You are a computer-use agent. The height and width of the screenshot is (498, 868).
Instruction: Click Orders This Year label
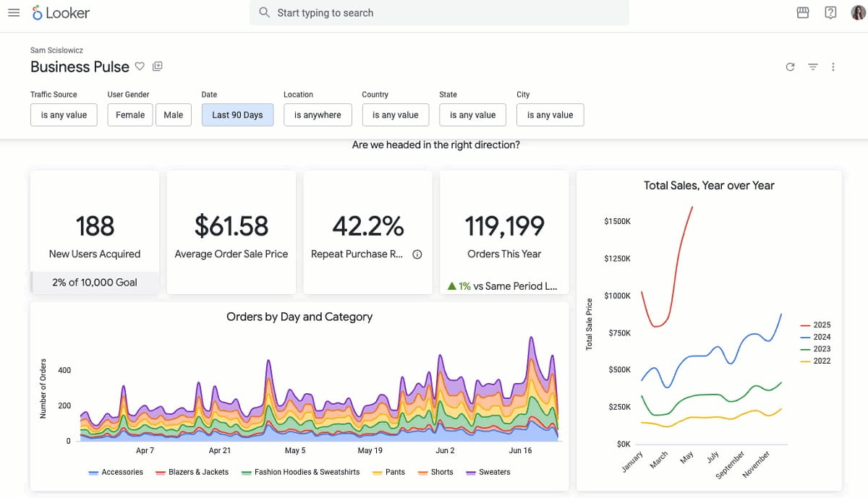pos(504,254)
